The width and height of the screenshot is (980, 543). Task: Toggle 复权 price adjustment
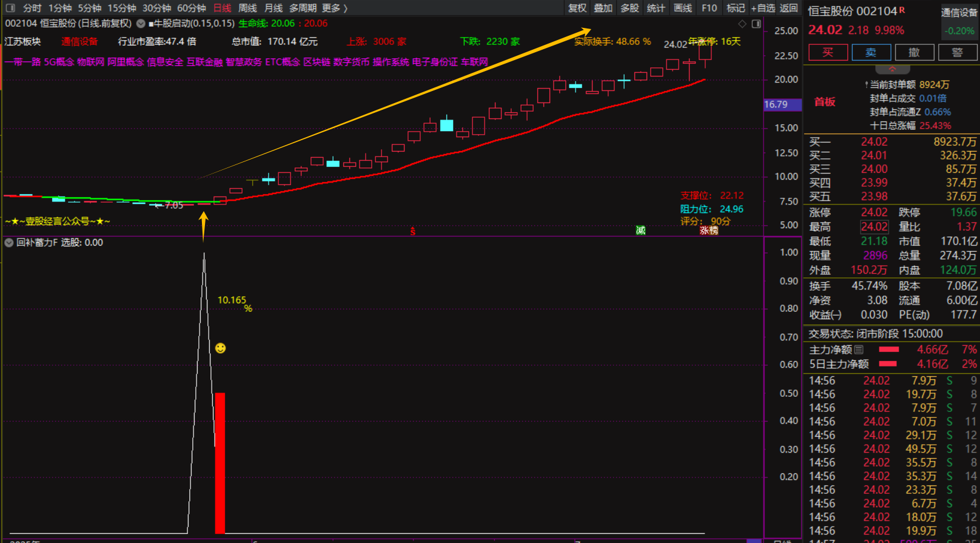(x=577, y=8)
